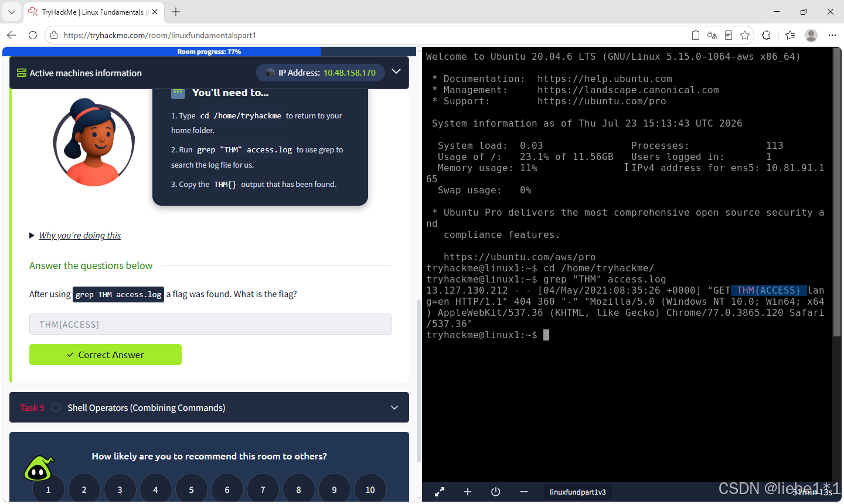Rate the room 1
Image resolution: width=844 pixels, height=504 pixels.
pos(48,489)
